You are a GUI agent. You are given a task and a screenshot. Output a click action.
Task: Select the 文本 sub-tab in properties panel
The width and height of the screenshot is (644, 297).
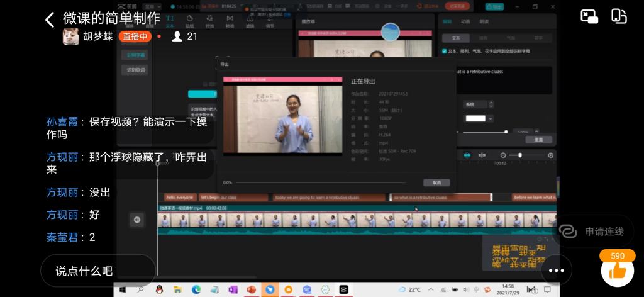(x=455, y=38)
